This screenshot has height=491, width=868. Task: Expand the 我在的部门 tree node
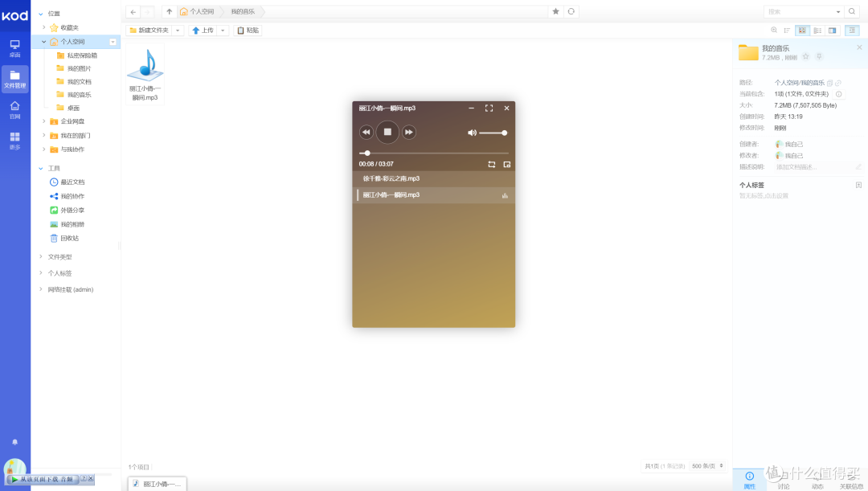(x=44, y=135)
